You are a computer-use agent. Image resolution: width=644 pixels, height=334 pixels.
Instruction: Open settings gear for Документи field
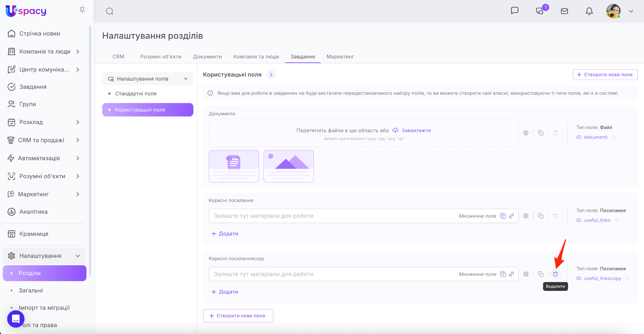click(x=526, y=133)
